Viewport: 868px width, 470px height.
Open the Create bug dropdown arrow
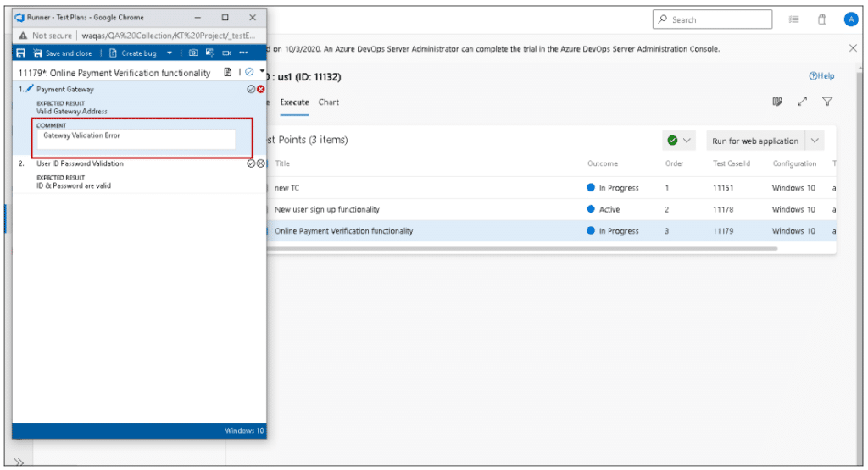coord(170,53)
